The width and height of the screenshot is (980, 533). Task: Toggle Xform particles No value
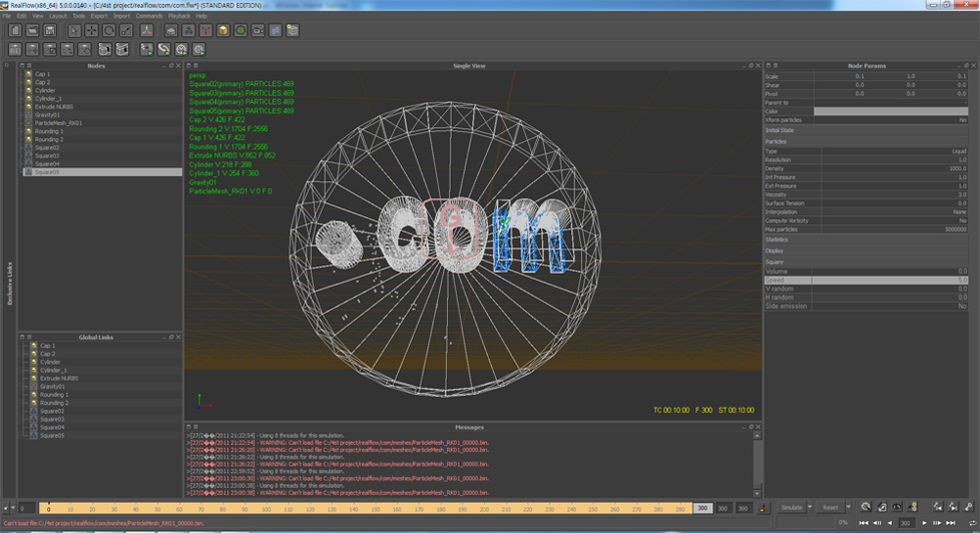tap(962, 120)
